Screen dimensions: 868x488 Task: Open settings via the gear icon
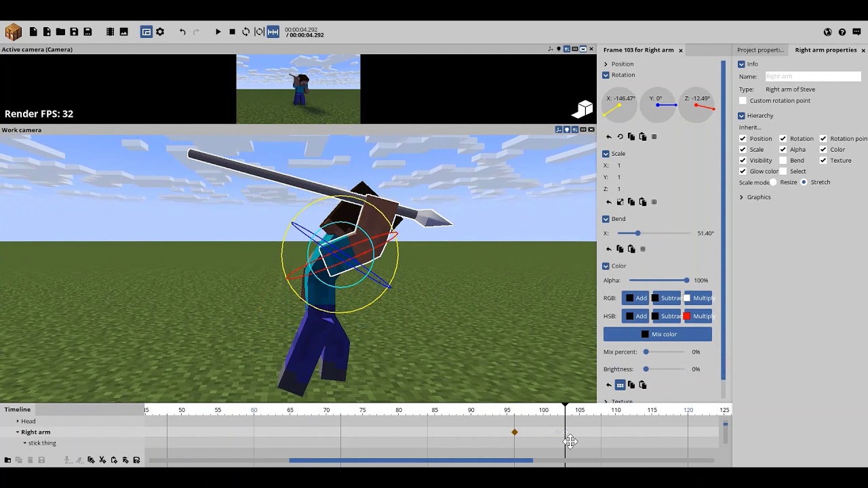click(160, 32)
